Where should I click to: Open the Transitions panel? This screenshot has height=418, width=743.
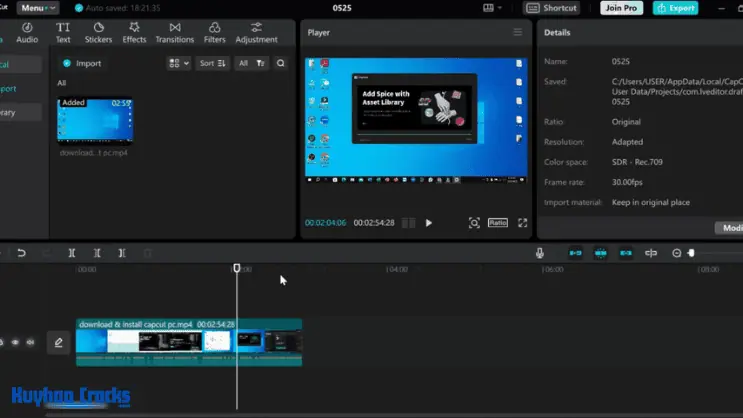[175, 33]
